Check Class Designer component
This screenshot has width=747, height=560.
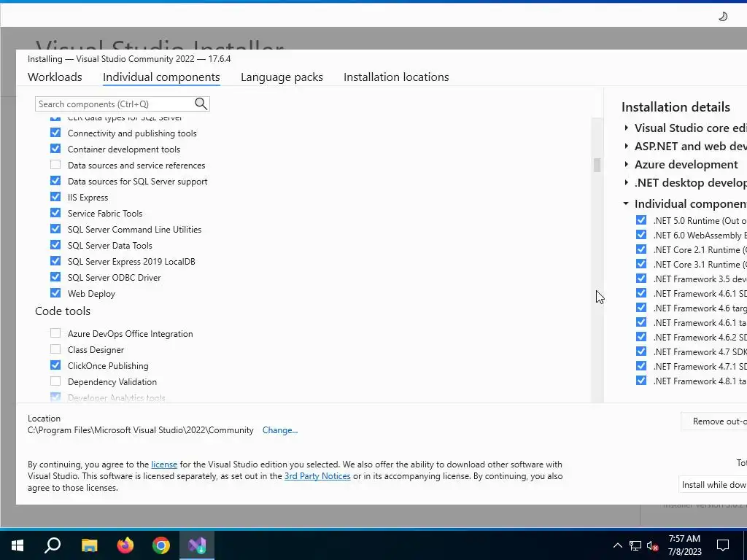tap(55, 349)
